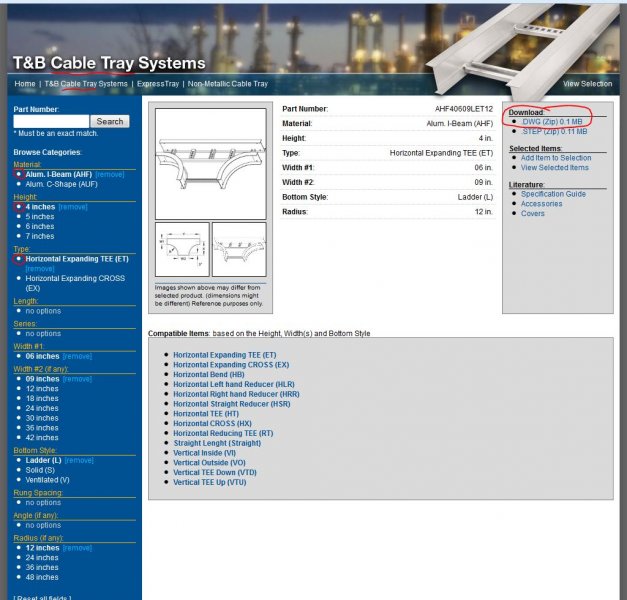Choose 30 inches under Width #2
This screenshot has width=627, height=600.
point(42,418)
